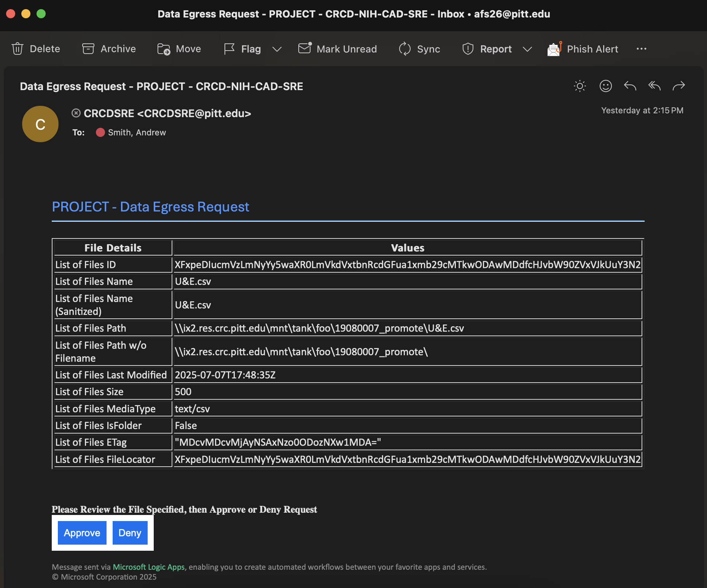Image resolution: width=707 pixels, height=588 pixels.
Task: Open the Microsoft Logic Apps link
Action: point(149,567)
